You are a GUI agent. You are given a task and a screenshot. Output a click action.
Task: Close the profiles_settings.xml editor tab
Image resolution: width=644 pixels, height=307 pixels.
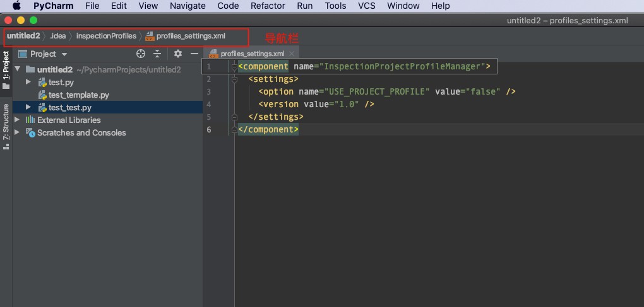[x=292, y=54]
